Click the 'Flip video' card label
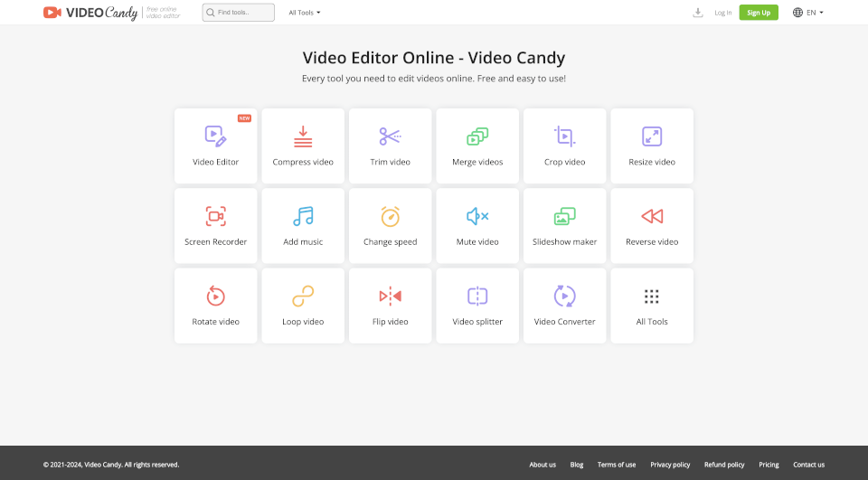This screenshot has width=868, height=480. tap(390, 322)
